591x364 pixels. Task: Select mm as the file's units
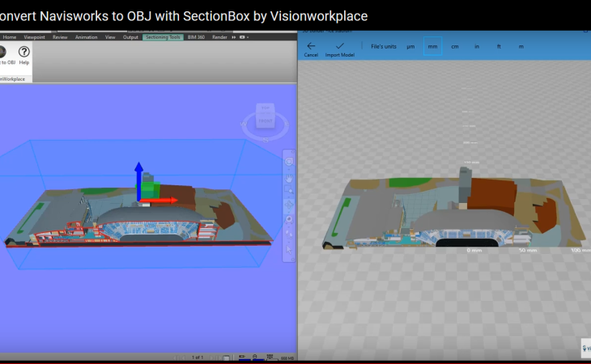click(432, 46)
